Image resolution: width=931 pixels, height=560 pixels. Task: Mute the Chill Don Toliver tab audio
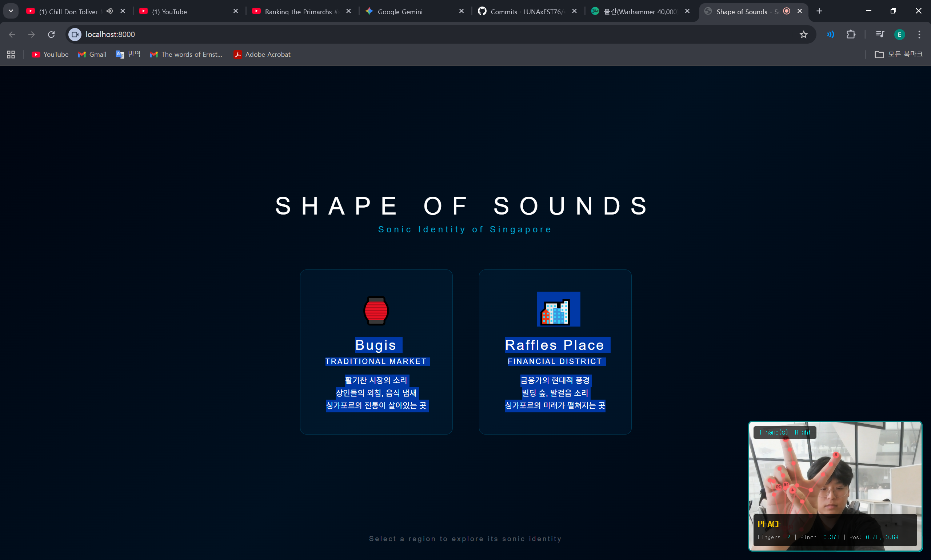(109, 11)
